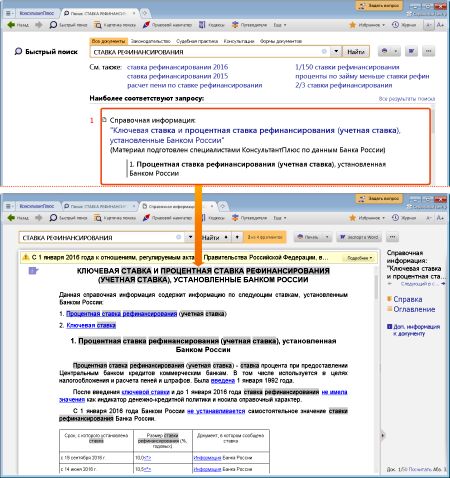This screenshot has width=450, height=478.
Task: Open Кодексы in the search results window toolbar
Action: click(x=212, y=25)
